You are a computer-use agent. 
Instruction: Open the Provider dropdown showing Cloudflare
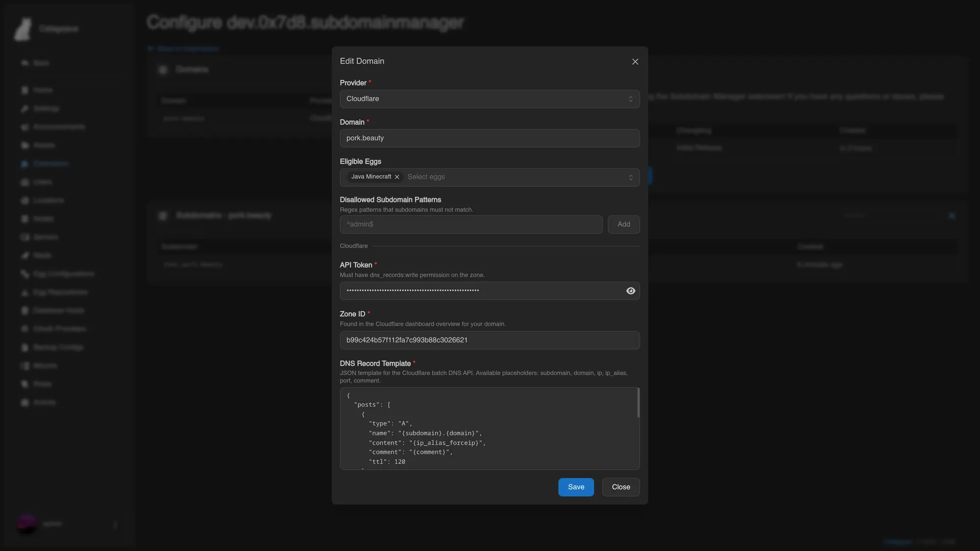490,99
